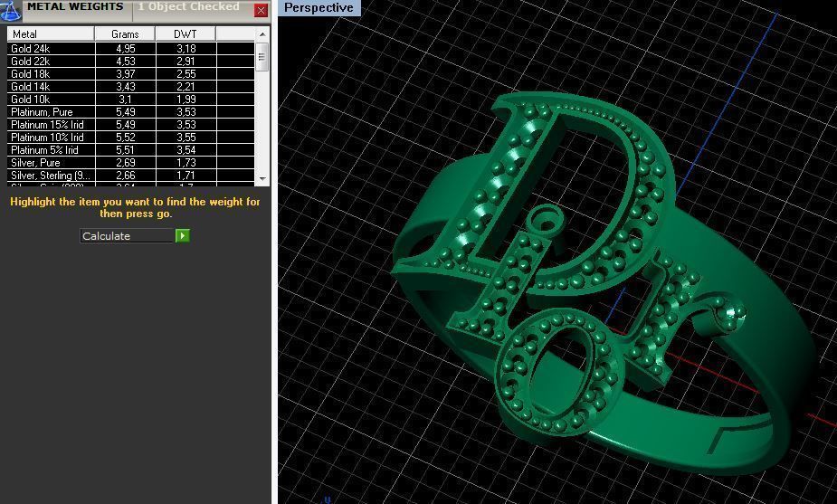837x504 pixels.
Task: Select the Silver, Sterling row
Action: pyautogui.click(x=131, y=176)
